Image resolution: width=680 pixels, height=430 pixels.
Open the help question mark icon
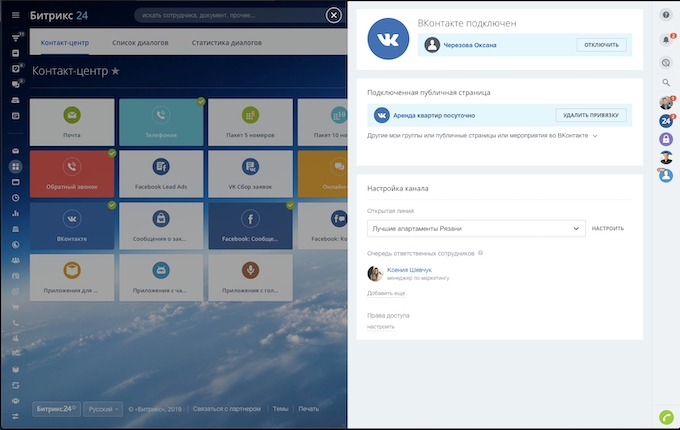click(x=666, y=15)
